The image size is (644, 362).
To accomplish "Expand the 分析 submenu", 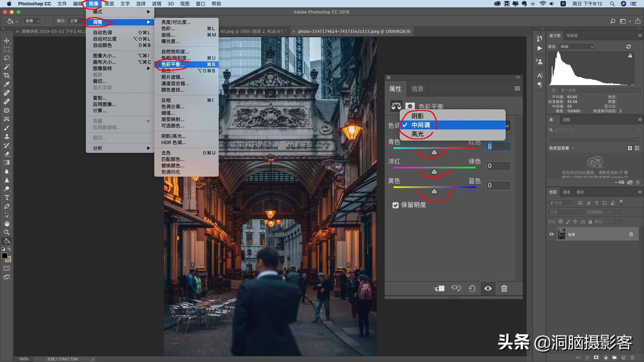I will (120, 148).
